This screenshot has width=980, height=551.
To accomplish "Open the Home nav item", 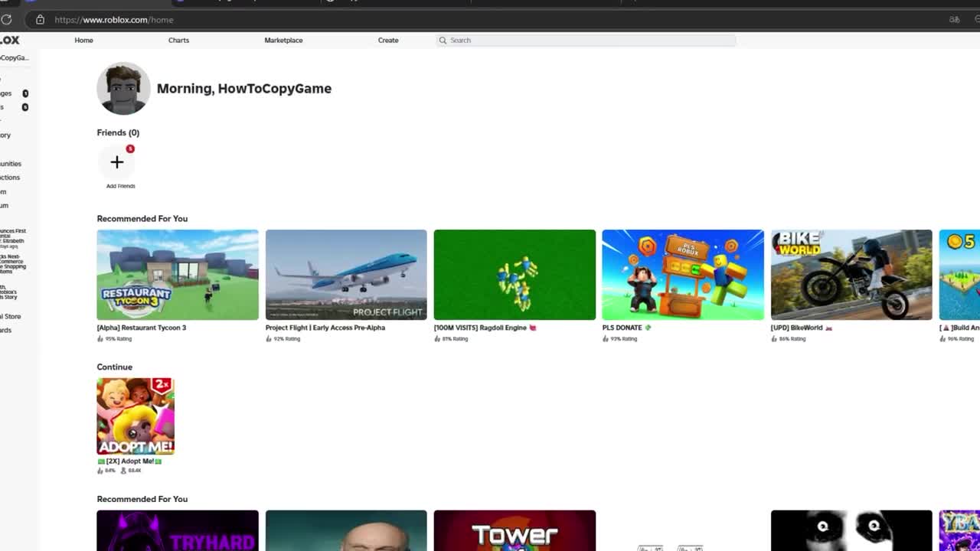I will point(83,41).
